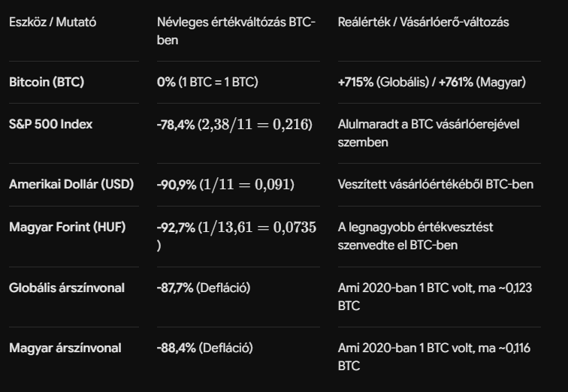Select the 'S&P 500 Index' row label
The height and width of the screenshot is (392, 568).
pyautogui.click(x=51, y=124)
